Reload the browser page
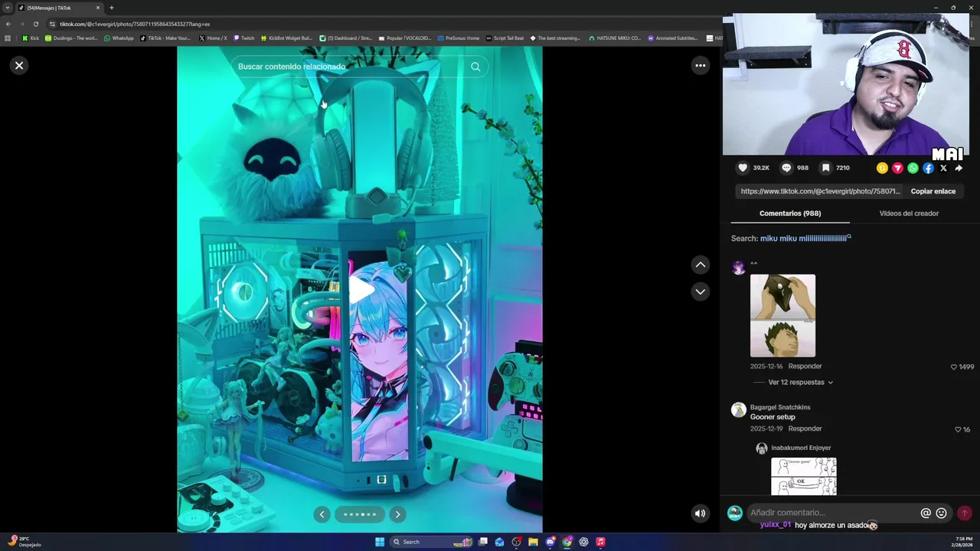 (x=35, y=24)
